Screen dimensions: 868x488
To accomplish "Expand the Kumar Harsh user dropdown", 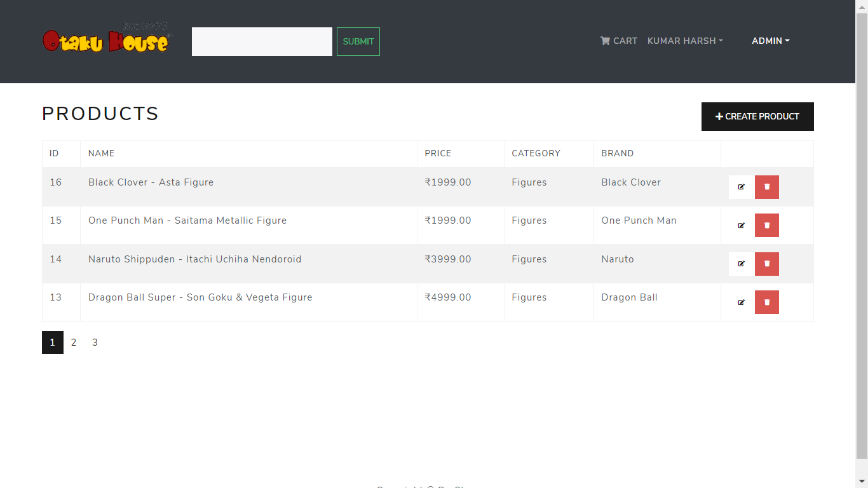I will (685, 41).
